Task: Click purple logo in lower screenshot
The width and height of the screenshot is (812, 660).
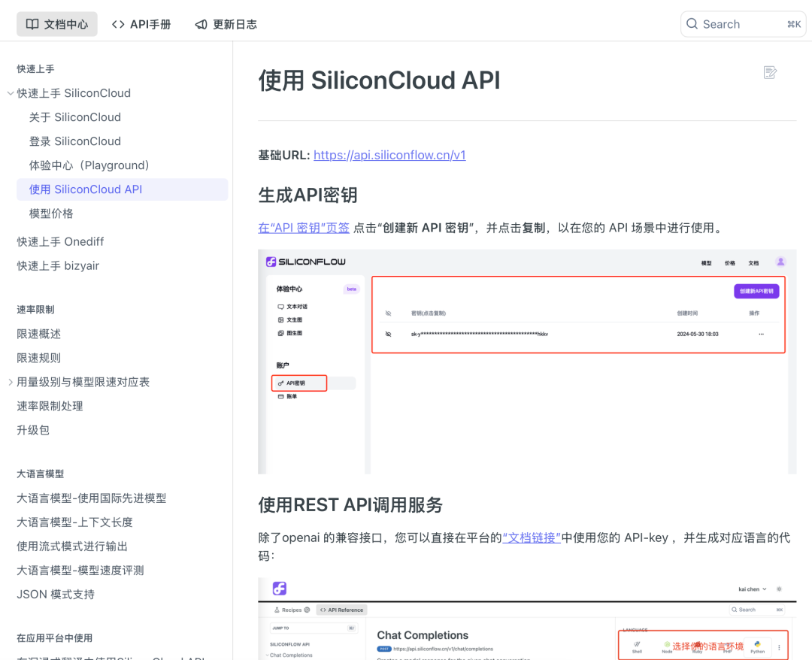Action: click(x=280, y=589)
